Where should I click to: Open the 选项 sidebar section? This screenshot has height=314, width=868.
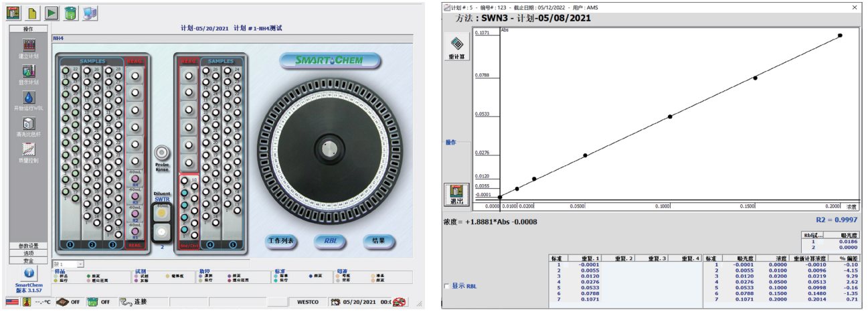pos(29,253)
